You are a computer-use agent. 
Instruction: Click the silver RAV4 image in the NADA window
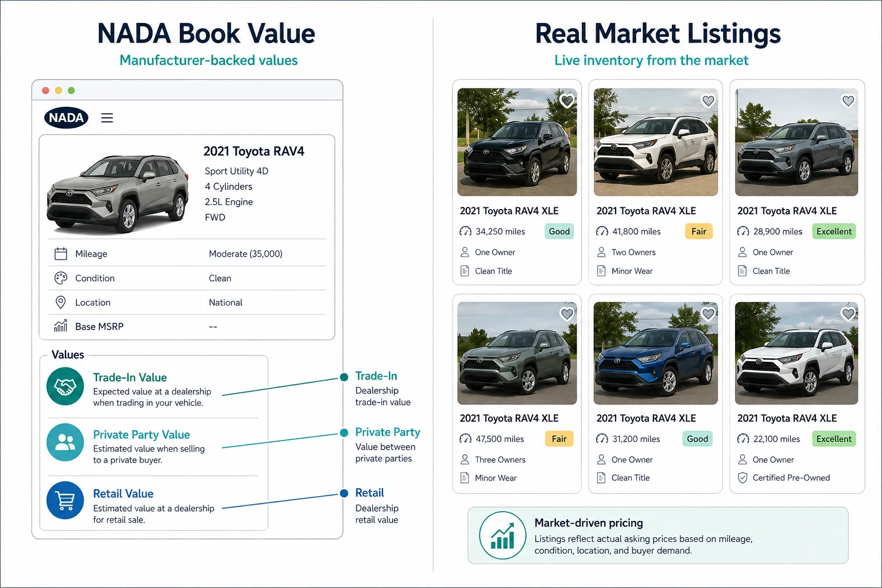(x=118, y=194)
